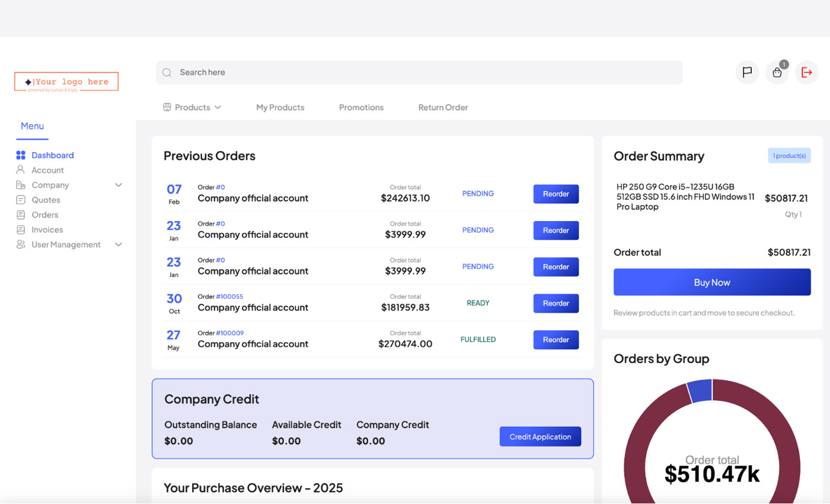Click the Available Credit label
This screenshot has height=504, width=830.
pos(307,425)
